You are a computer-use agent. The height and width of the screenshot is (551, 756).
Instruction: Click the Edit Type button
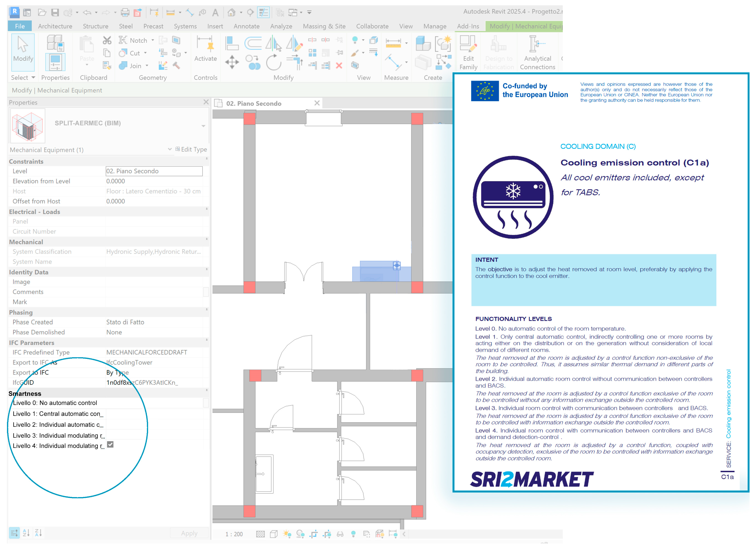tap(191, 149)
